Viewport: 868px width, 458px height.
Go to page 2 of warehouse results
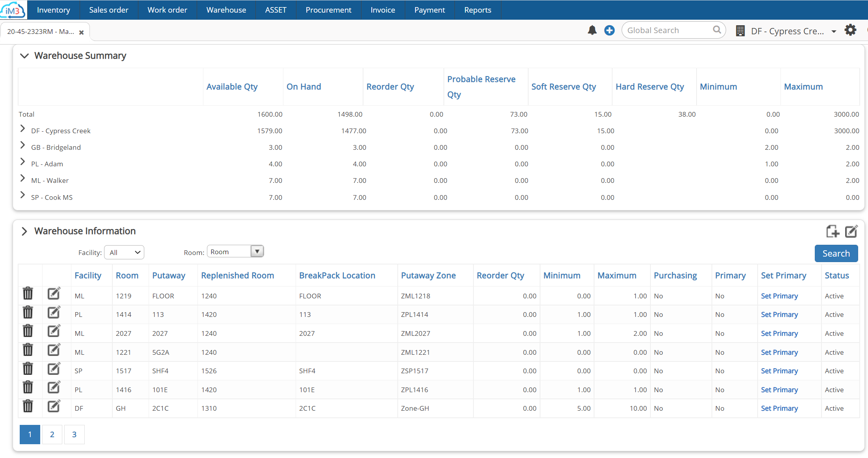pyautogui.click(x=52, y=434)
